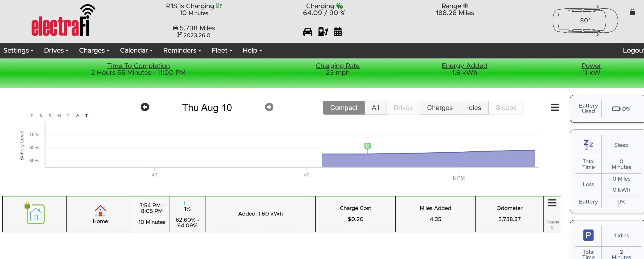The image size is (644, 259).
Task: Click the Added: 1.60 kWh cell
Action: coord(260,214)
